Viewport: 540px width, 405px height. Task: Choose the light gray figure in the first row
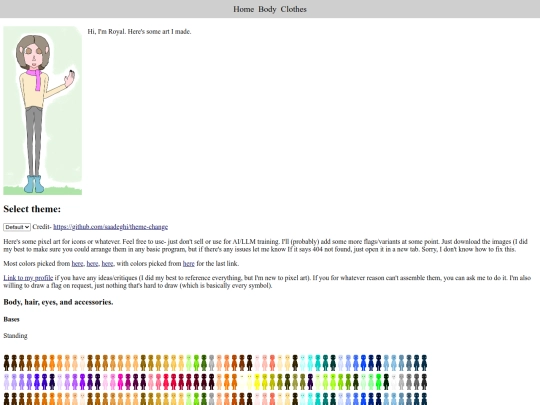211,363
